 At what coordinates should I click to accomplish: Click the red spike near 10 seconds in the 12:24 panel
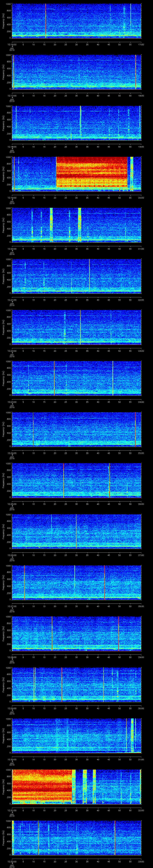point(33,429)
